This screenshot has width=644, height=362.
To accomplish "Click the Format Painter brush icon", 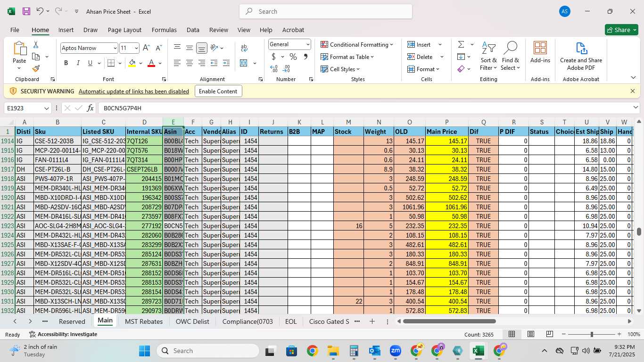I will coord(36,69).
